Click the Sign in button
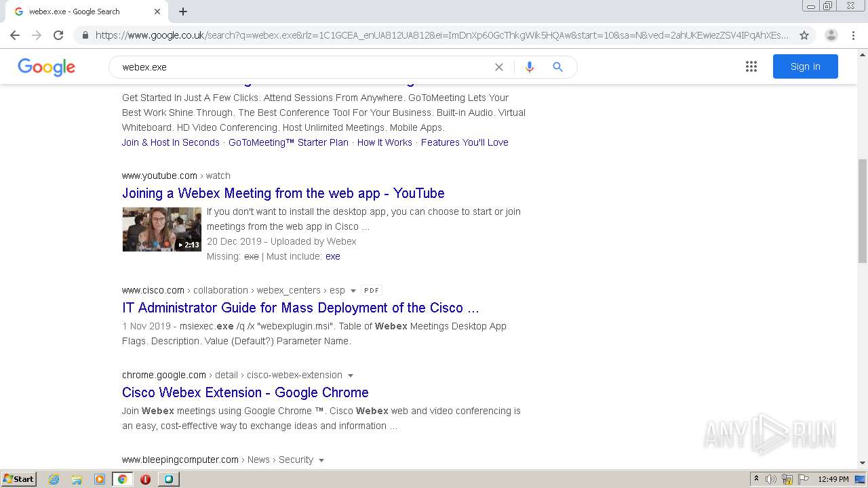The height and width of the screenshot is (488, 868). [x=805, y=66]
